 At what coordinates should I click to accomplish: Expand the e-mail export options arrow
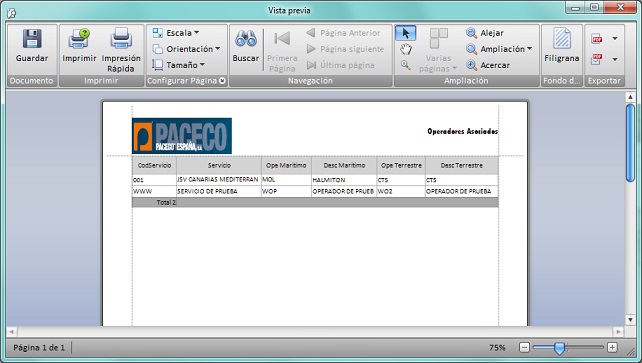click(x=615, y=59)
